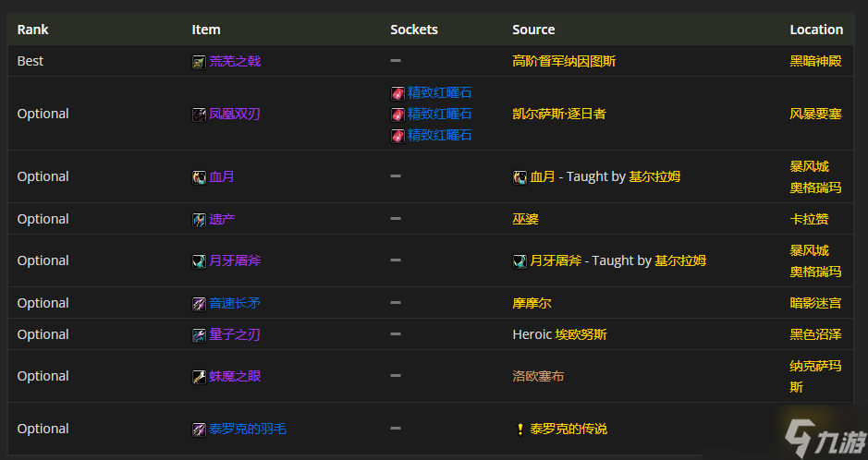This screenshot has width=868, height=460.
Task: Click the Rank column header
Action: [x=32, y=30]
